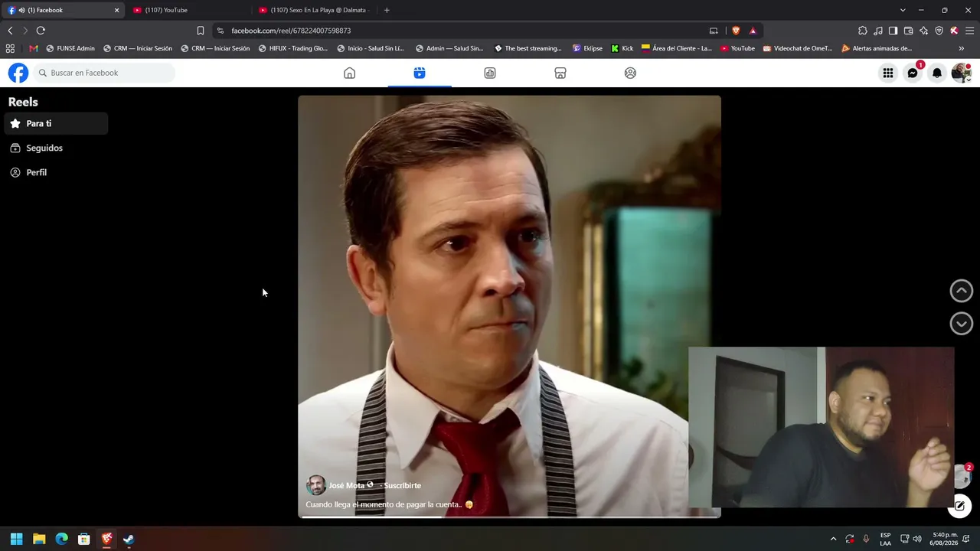980x551 pixels.
Task: Open the 'HIFUX - Trading Glo...' bookmark
Action: pos(292,48)
